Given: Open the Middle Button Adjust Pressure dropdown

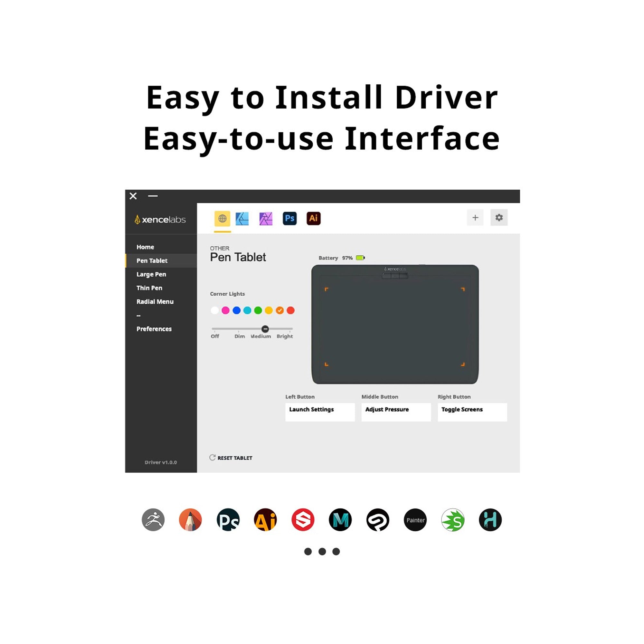Looking at the screenshot, I should [x=396, y=412].
